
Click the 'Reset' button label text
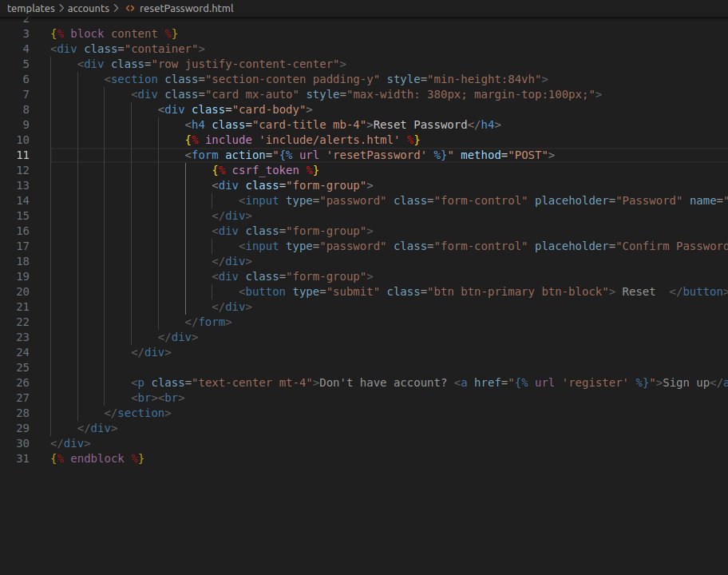coord(639,291)
